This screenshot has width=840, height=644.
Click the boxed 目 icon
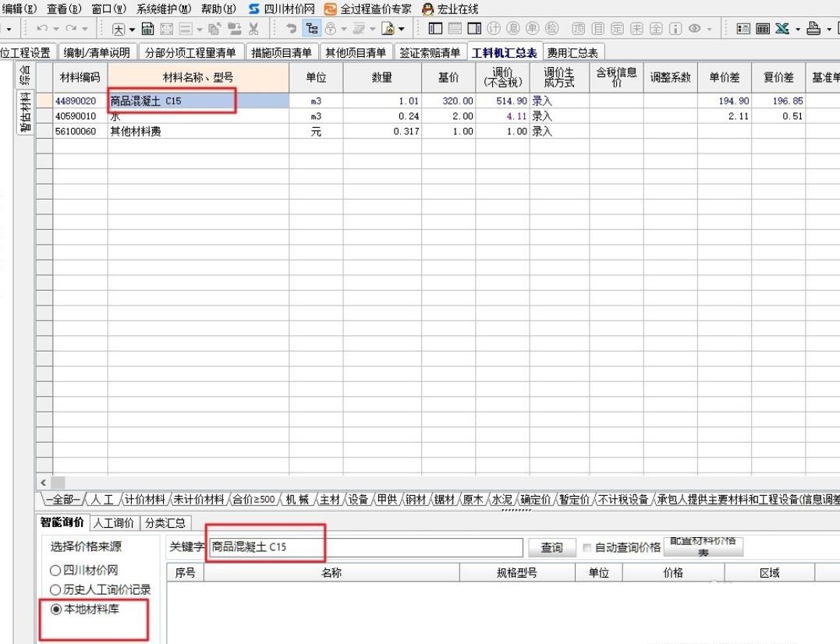pyautogui.click(x=598, y=28)
